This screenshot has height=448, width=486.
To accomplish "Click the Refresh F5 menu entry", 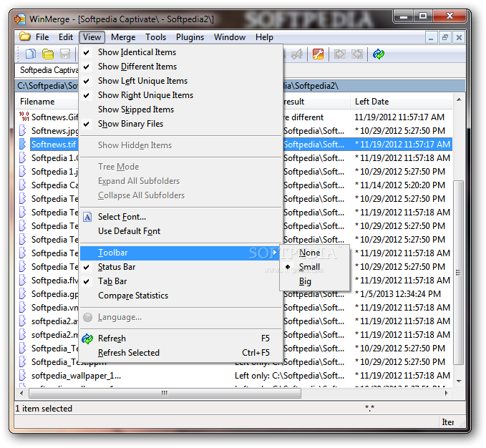I will click(181, 339).
